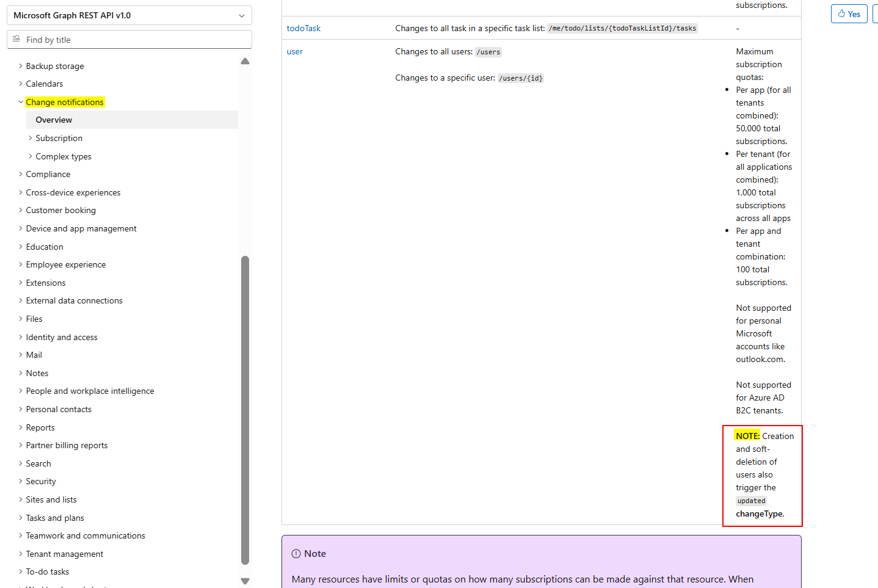Screen dimensions: 878x588
Task: Open the Microsoft Graph REST API version dropdown
Action: pyautogui.click(x=129, y=15)
